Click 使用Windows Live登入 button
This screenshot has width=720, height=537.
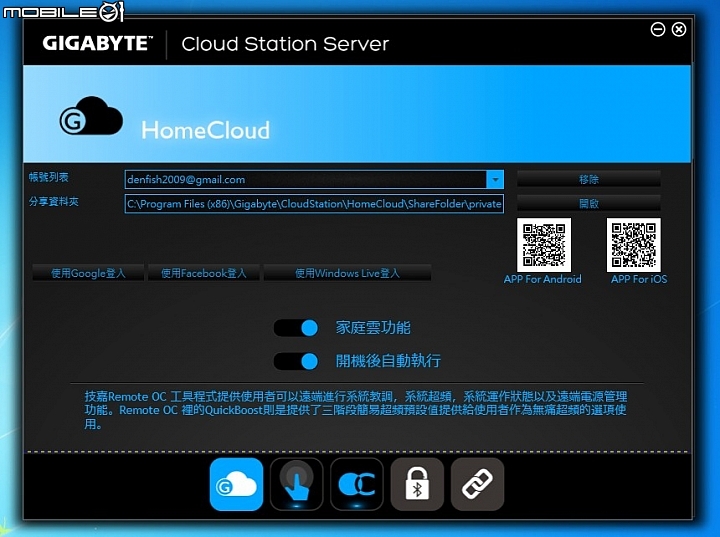(347, 273)
